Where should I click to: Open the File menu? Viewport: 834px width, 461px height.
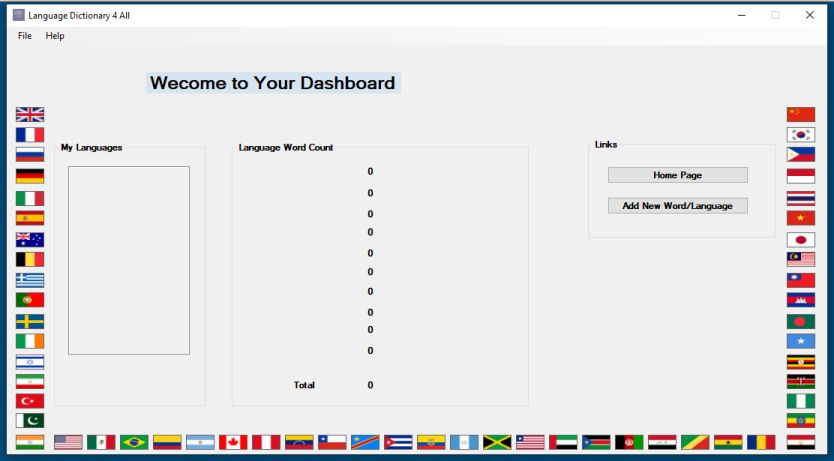pyautogui.click(x=25, y=36)
